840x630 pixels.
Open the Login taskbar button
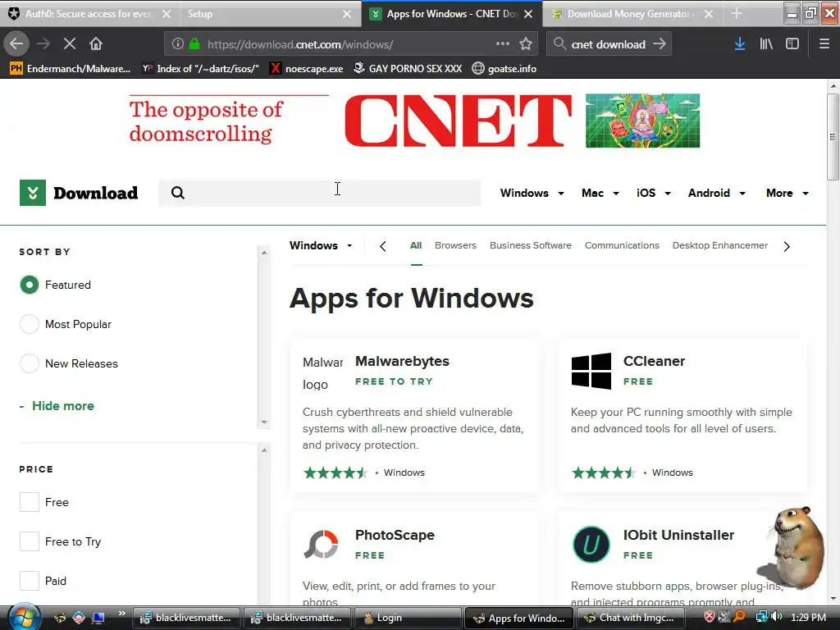click(407, 618)
